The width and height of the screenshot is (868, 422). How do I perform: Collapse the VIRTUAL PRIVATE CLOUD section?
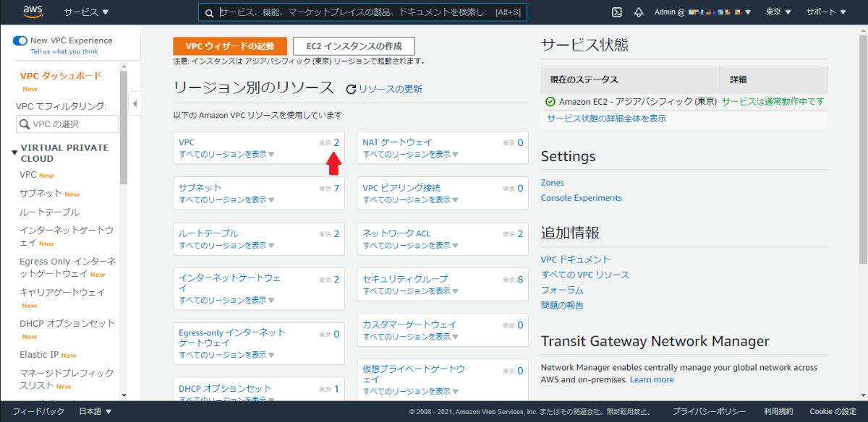click(14, 152)
